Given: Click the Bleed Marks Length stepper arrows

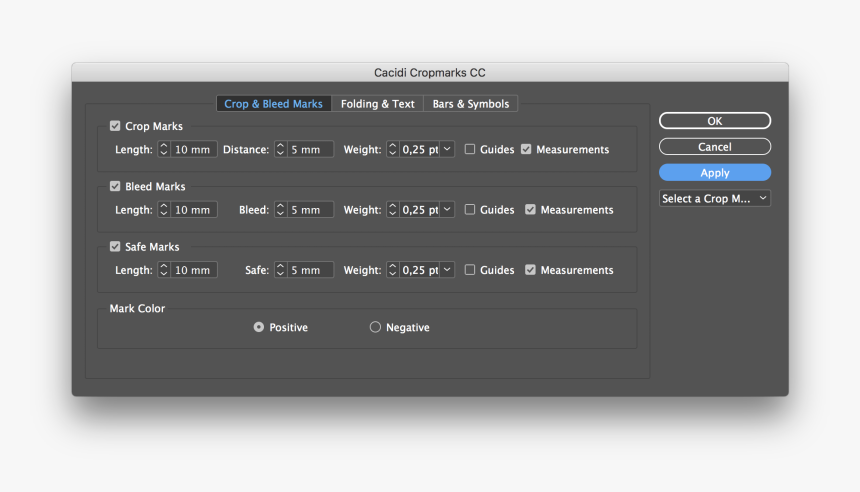Looking at the screenshot, I should click(x=163, y=210).
